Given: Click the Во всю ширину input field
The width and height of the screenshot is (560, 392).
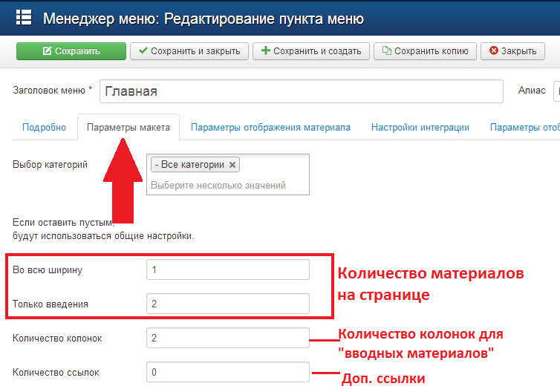Looking at the screenshot, I should pos(227,269).
